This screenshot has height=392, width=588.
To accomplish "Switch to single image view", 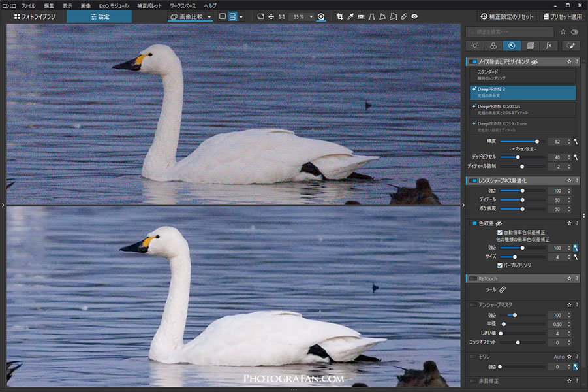I will pos(223,16).
